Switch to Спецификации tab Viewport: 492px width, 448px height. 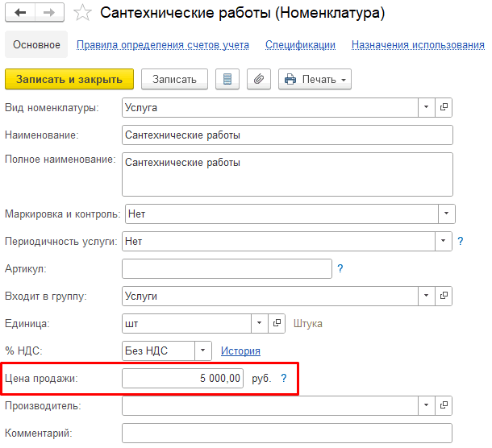pos(300,45)
